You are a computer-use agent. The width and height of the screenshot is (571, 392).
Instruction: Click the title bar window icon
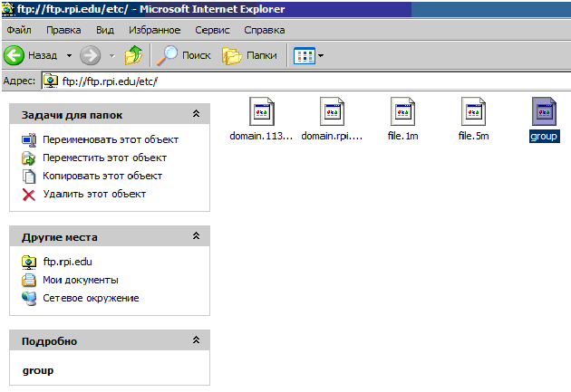pos(8,9)
